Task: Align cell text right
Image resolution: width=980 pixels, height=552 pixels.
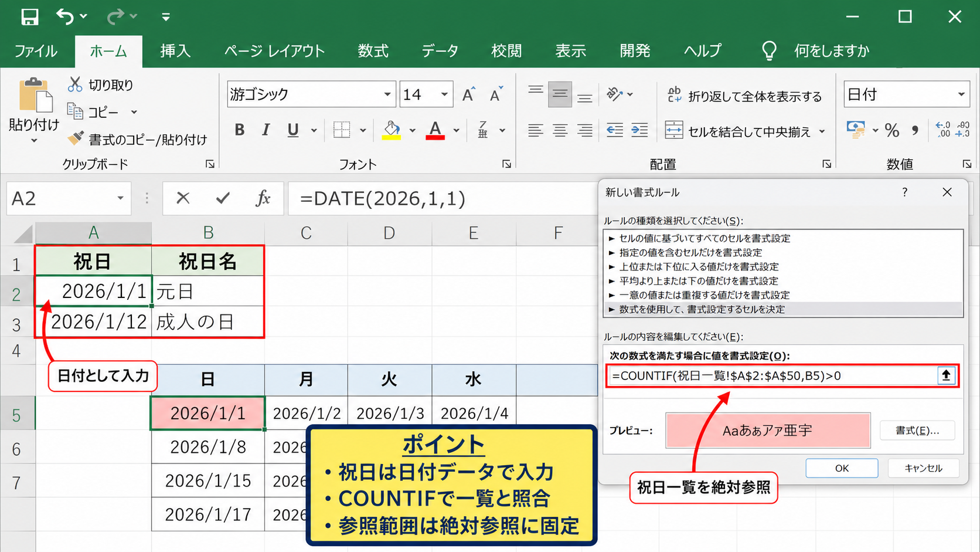Action: pyautogui.click(x=584, y=130)
